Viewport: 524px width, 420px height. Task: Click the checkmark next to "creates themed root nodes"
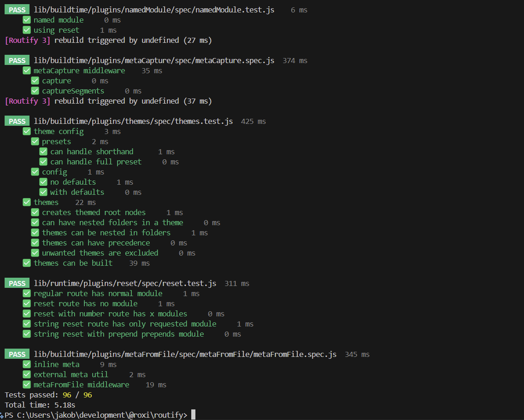[35, 212]
